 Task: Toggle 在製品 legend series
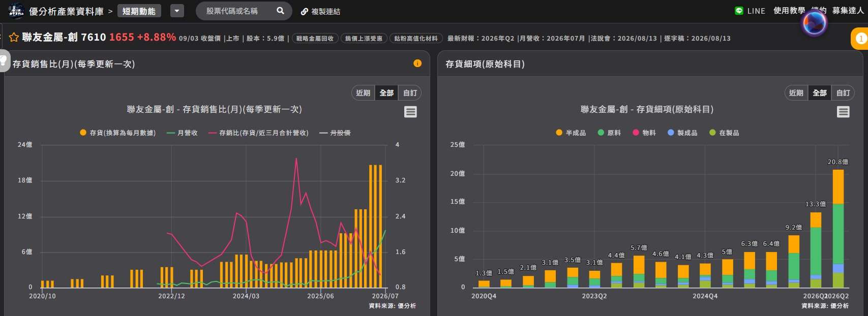(x=724, y=133)
